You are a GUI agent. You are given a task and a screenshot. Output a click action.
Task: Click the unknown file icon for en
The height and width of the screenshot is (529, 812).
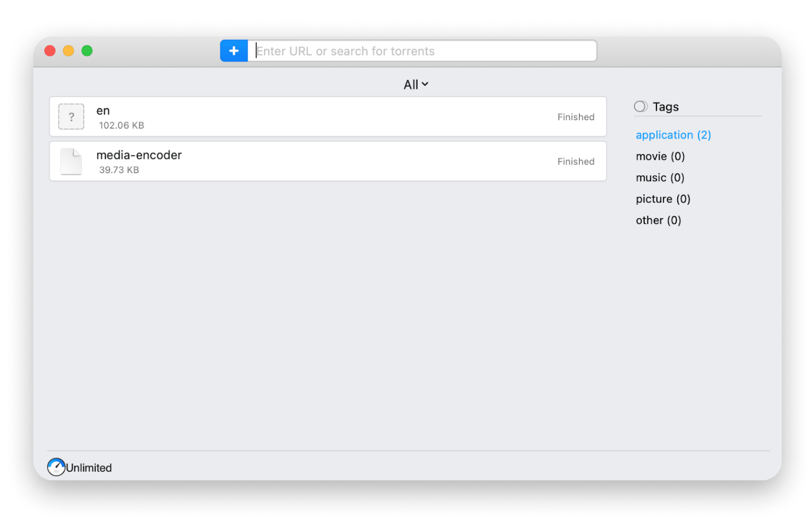71,117
